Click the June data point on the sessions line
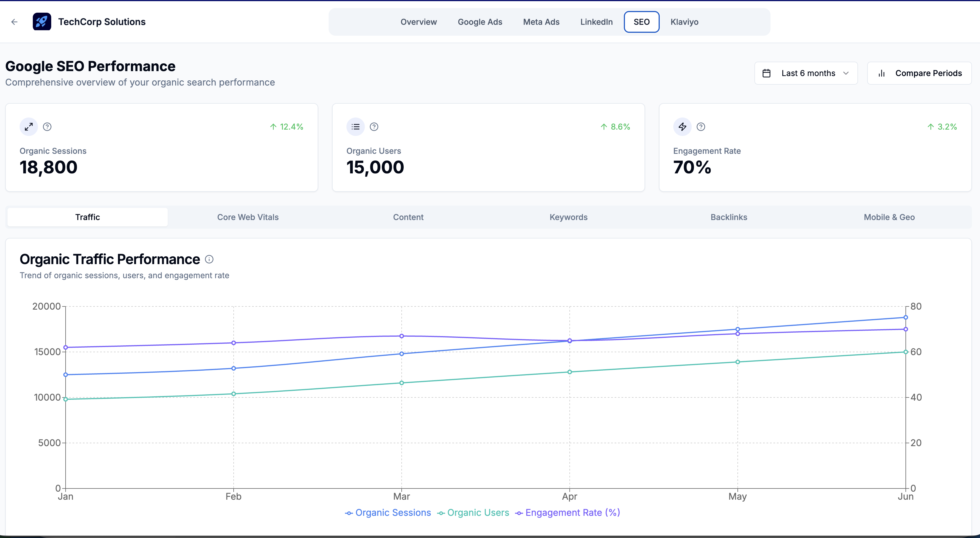Viewport: 980px width, 538px height. click(x=906, y=317)
